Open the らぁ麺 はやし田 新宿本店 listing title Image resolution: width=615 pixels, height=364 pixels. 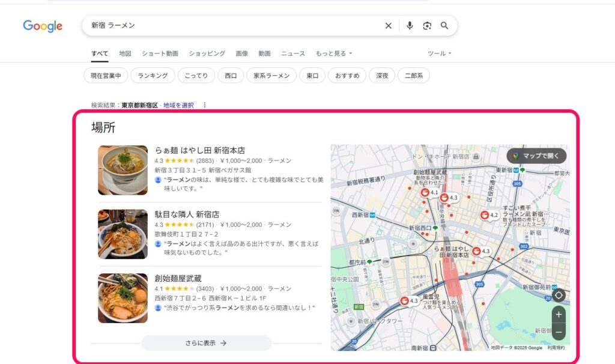pyautogui.click(x=199, y=150)
